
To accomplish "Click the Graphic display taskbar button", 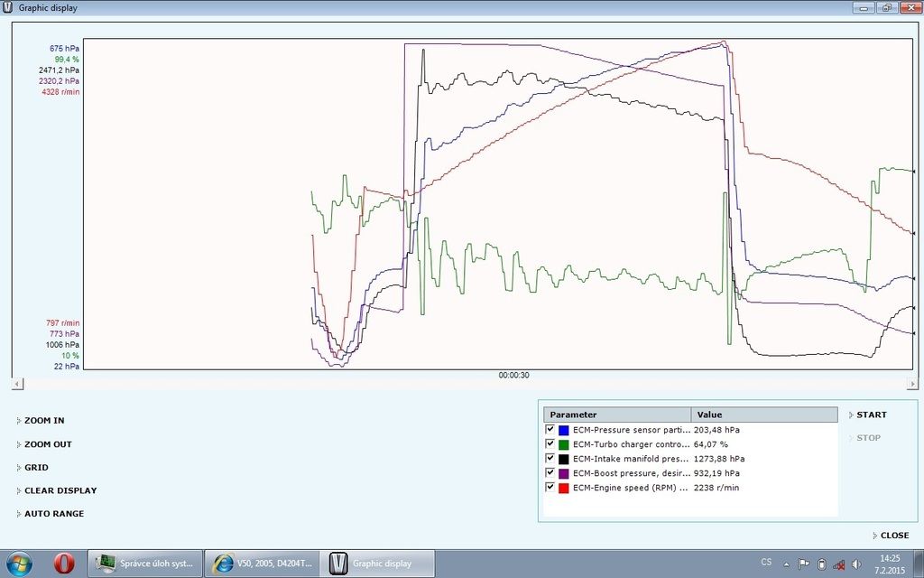I will tap(378, 564).
